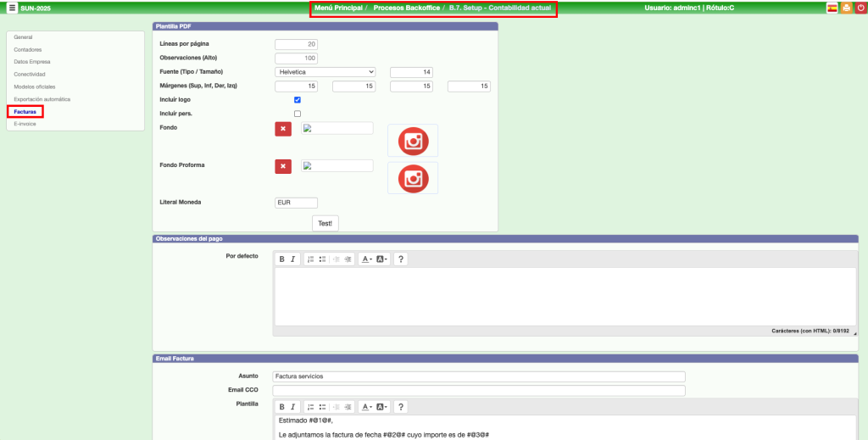Toggle bold in Observaciones del pago editor
Viewport: 868px width, 440px height.
[283, 259]
